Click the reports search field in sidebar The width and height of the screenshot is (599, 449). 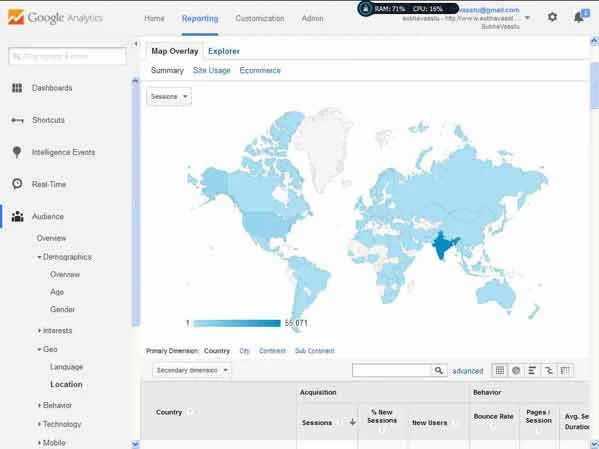tap(67, 57)
